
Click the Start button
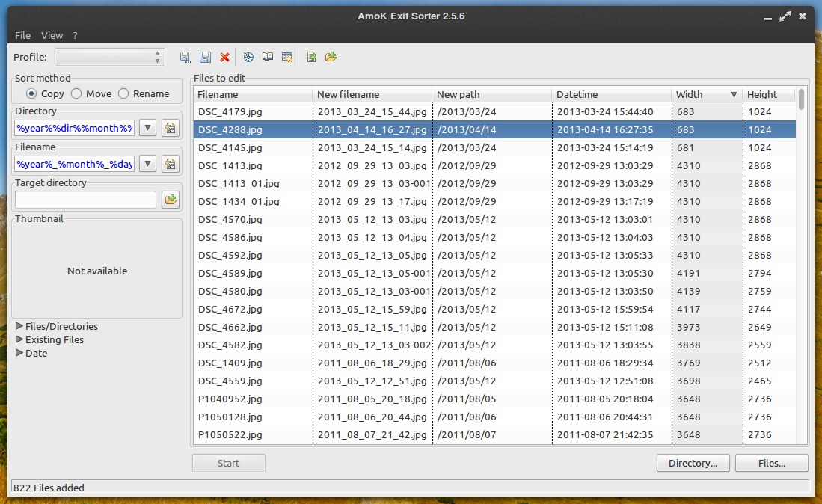tap(229, 463)
